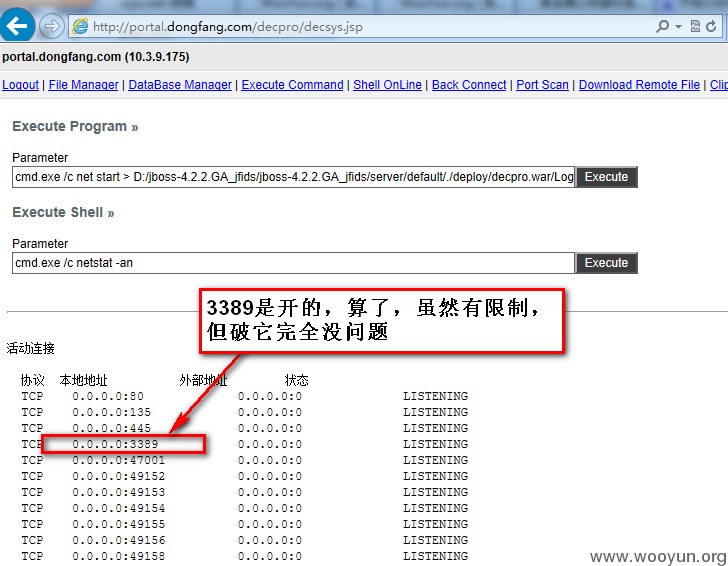Select the 0.0.0.0:135 local address
The width and height of the screenshot is (728, 566).
[111, 412]
